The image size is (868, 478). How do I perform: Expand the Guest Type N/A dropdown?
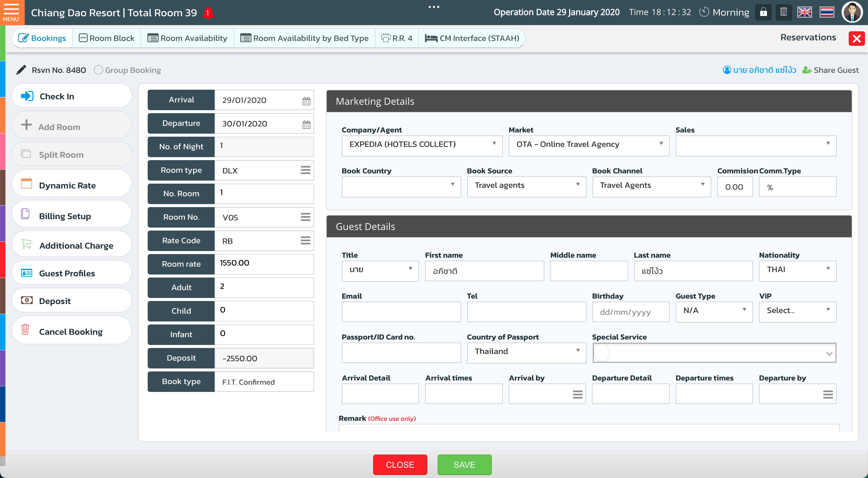tap(714, 311)
